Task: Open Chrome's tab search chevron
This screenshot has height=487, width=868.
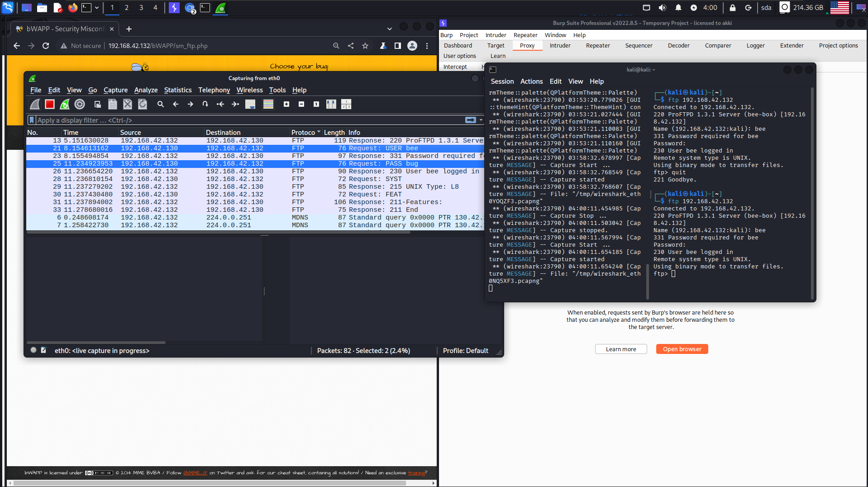Action: [389, 29]
